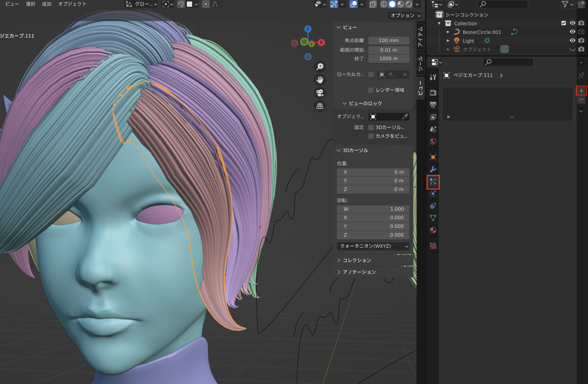This screenshot has width=588, height=384.
Task: Toggle overlays display button
Action: pos(354,4)
